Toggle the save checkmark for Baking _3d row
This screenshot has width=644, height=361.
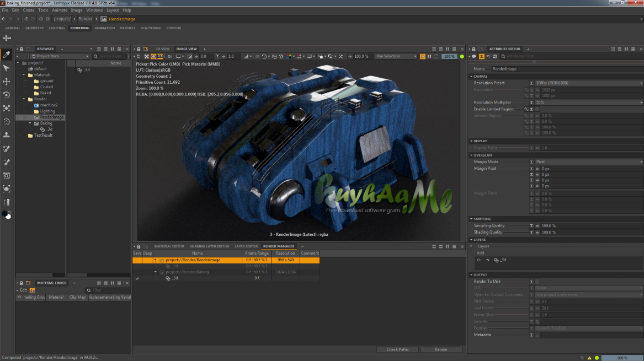[137, 278]
